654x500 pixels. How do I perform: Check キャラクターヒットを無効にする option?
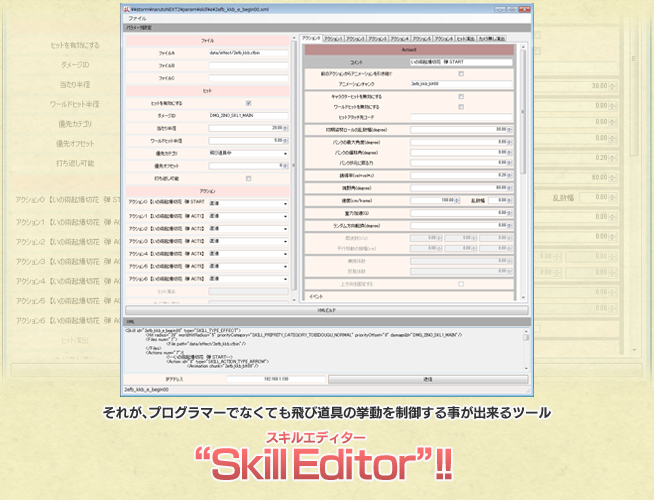[x=461, y=96]
